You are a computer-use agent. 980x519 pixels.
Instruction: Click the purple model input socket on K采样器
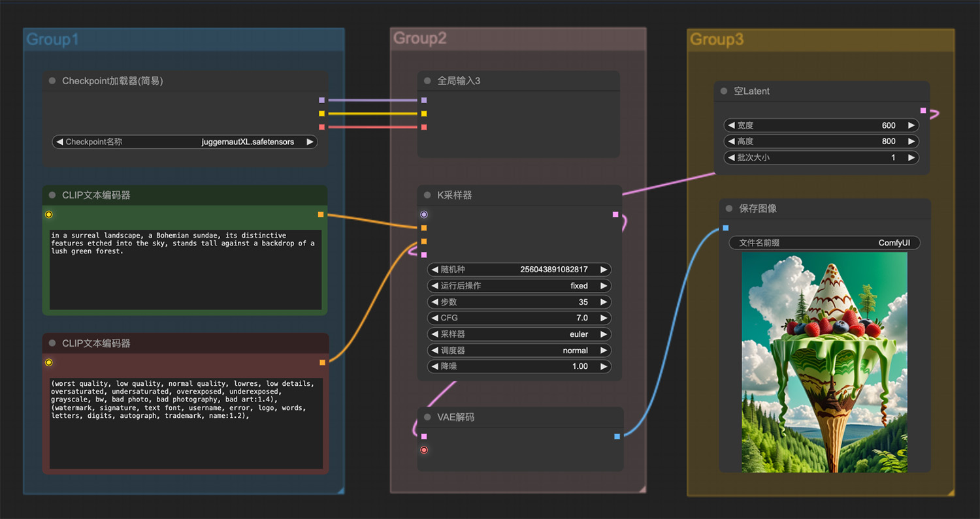[x=424, y=215]
